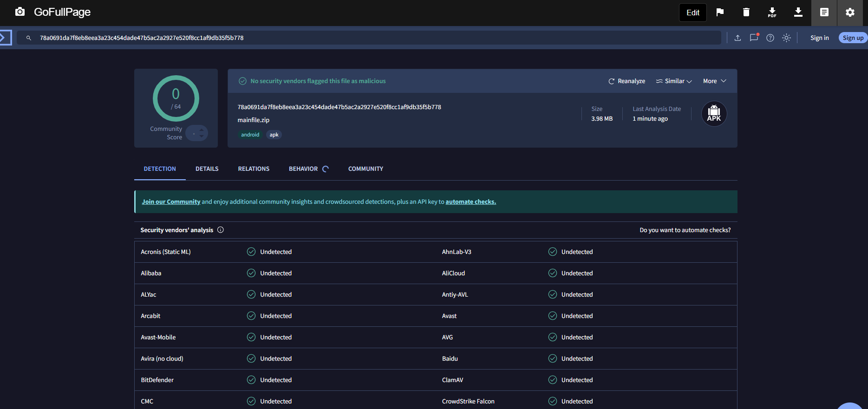Click the Reanalyze button
This screenshot has width=868, height=409.
tap(627, 81)
